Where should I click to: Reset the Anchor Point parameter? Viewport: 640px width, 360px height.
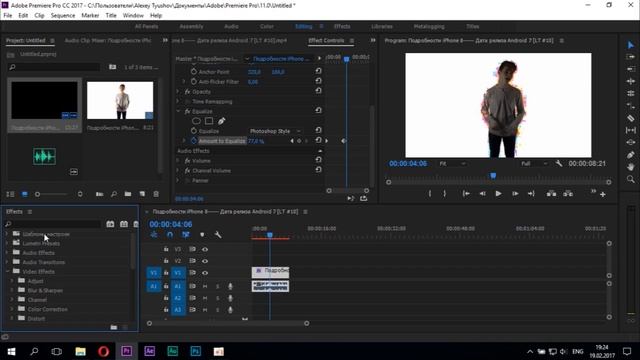[x=318, y=71]
